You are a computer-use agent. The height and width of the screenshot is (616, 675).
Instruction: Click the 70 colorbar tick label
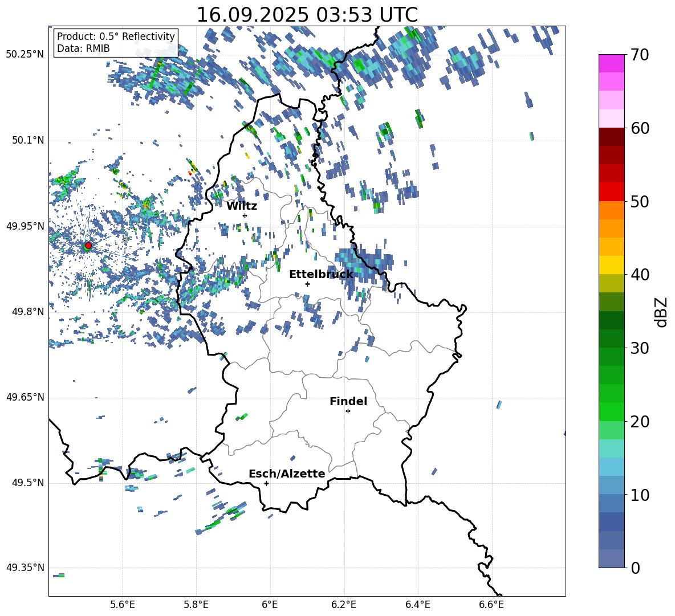click(640, 55)
